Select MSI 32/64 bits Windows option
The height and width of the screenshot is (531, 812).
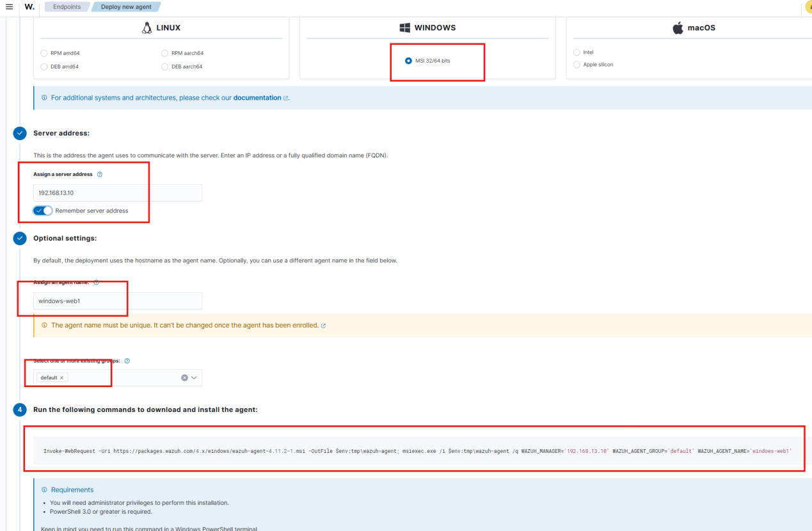[408, 61]
